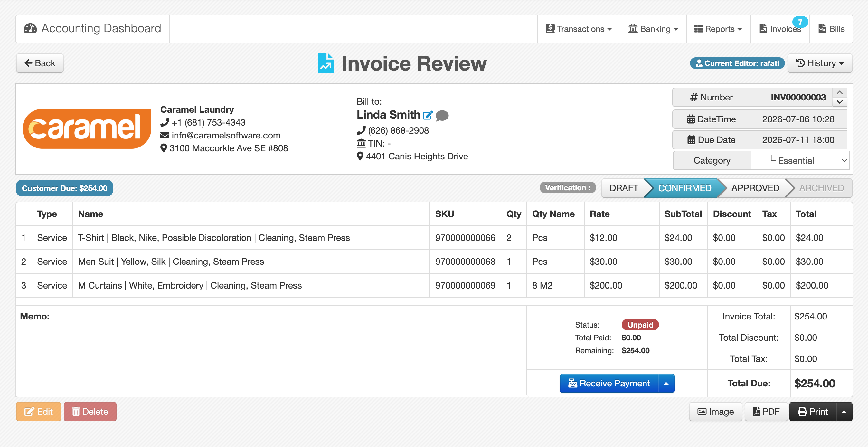Click the Current Editor: rafati badge
Screen dimensions: 868x447
tap(737, 63)
